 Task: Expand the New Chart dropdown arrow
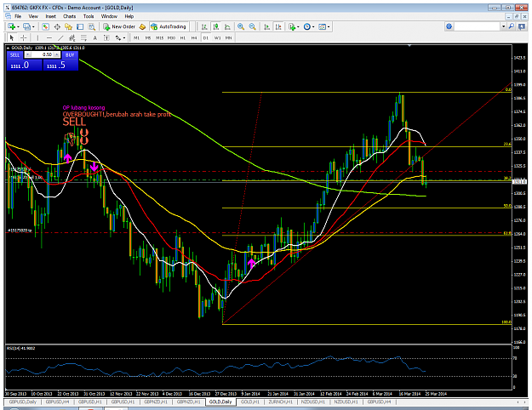click(x=18, y=26)
